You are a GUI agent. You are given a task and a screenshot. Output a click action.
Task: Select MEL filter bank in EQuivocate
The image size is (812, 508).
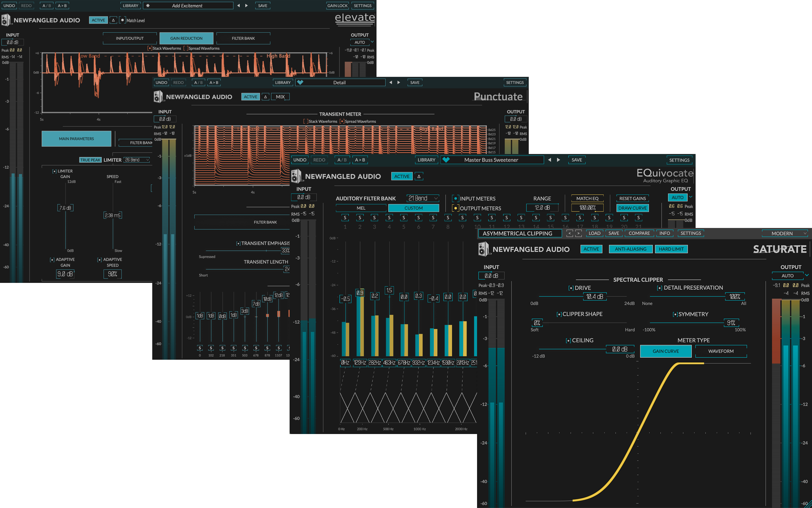(361, 208)
